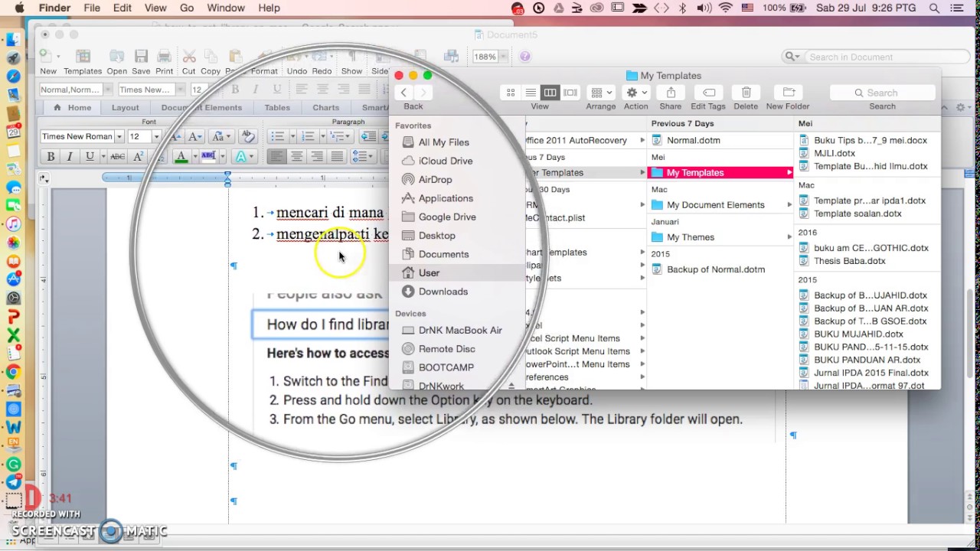
Task: Click the Clear Formatting eraser icon
Action: coord(247,136)
